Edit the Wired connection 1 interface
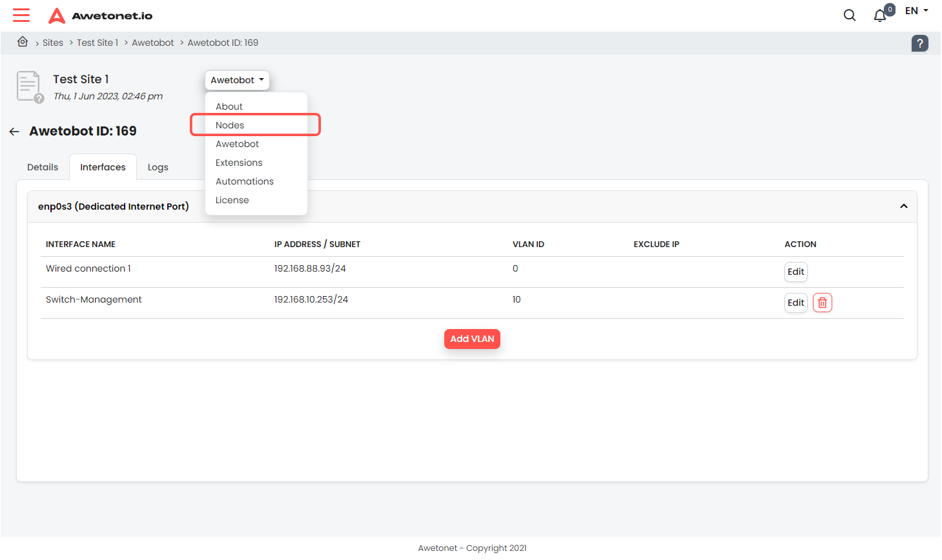 pyautogui.click(x=795, y=272)
